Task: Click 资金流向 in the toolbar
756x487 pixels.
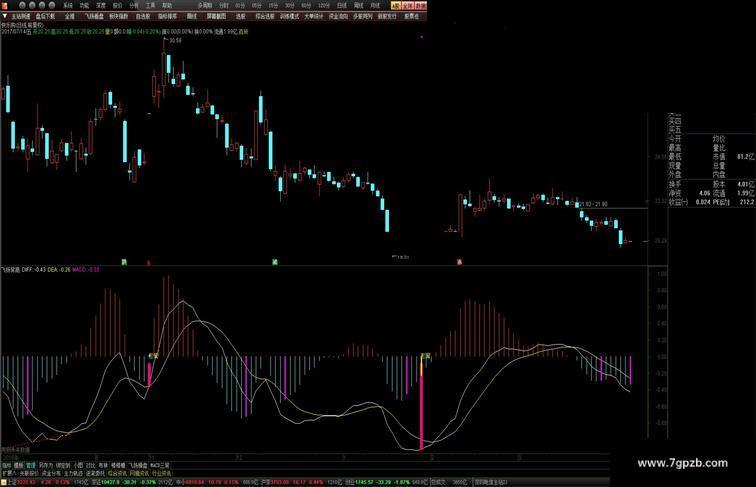Action: pyautogui.click(x=338, y=16)
